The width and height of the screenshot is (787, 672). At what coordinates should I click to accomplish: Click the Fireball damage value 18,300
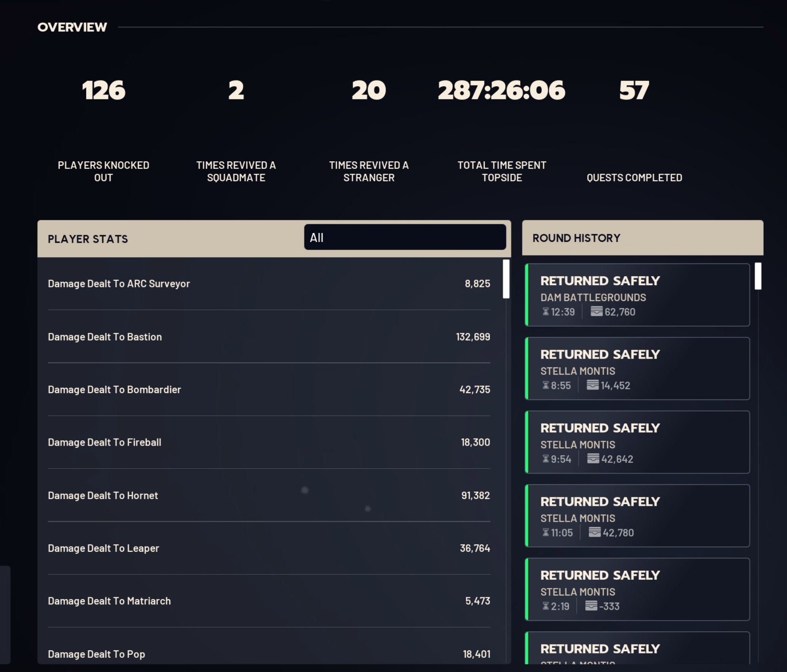[x=476, y=442]
